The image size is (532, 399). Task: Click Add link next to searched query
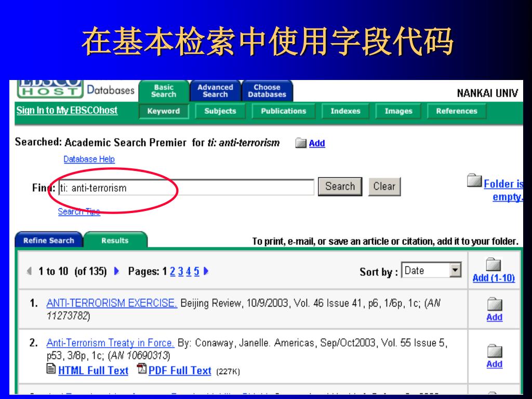(x=317, y=143)
